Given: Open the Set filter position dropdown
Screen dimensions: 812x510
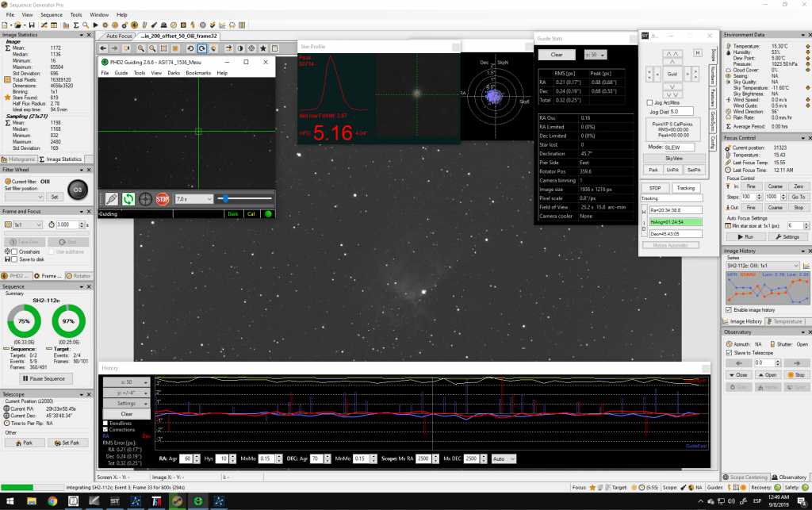Looking at the screenshot, I should (x=40, y=197).
